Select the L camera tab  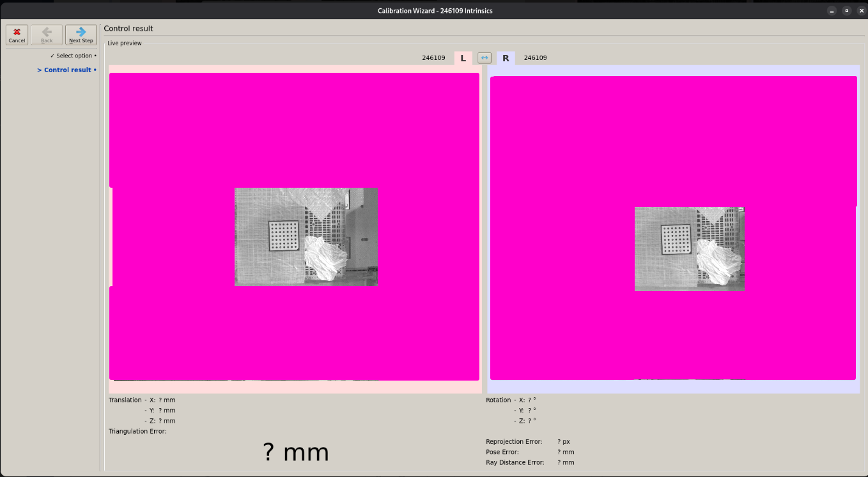pos(463,58)
